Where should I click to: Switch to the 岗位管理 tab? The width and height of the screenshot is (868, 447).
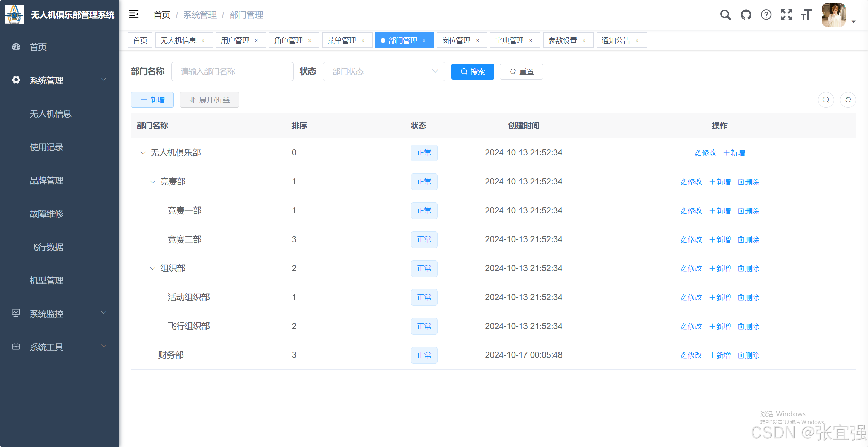[x=456, y=40]
